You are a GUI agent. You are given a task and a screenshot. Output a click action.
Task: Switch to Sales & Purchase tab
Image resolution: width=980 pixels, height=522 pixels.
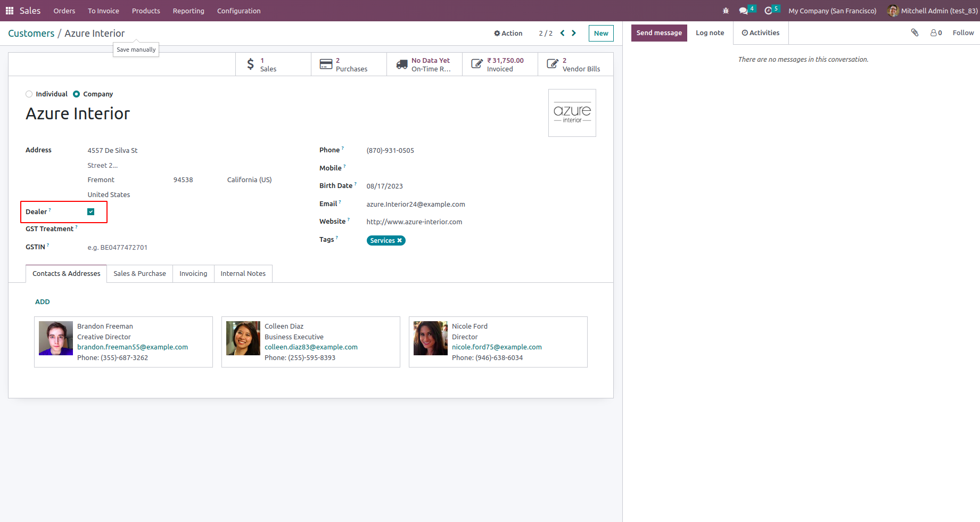139,274
